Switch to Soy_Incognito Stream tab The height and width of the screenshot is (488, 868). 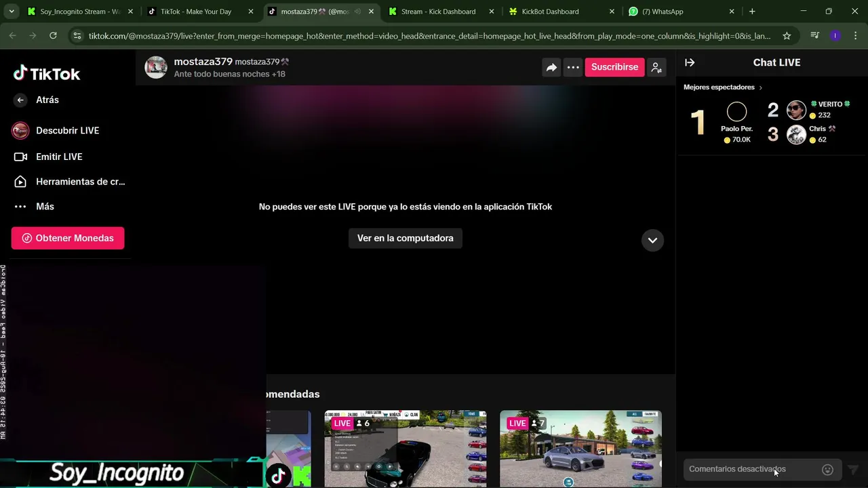79,12
